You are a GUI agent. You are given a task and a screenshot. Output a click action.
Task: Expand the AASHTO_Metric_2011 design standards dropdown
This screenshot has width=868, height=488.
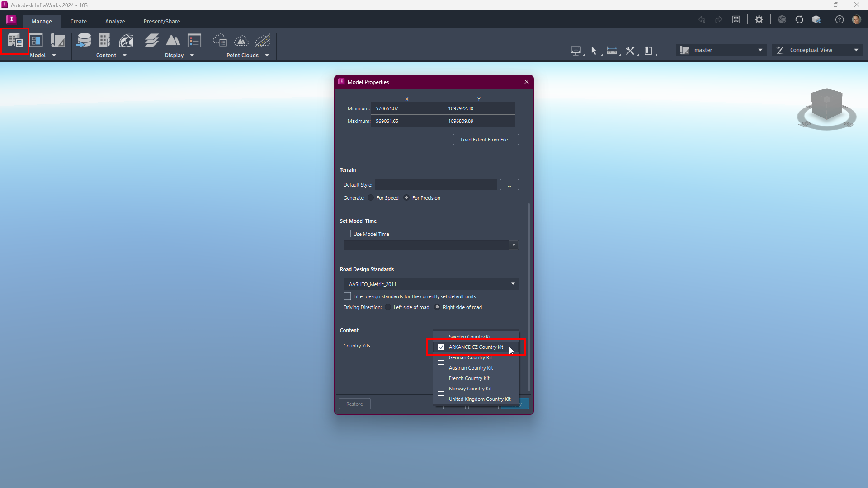pyautogui.click(x=513, y=284)
